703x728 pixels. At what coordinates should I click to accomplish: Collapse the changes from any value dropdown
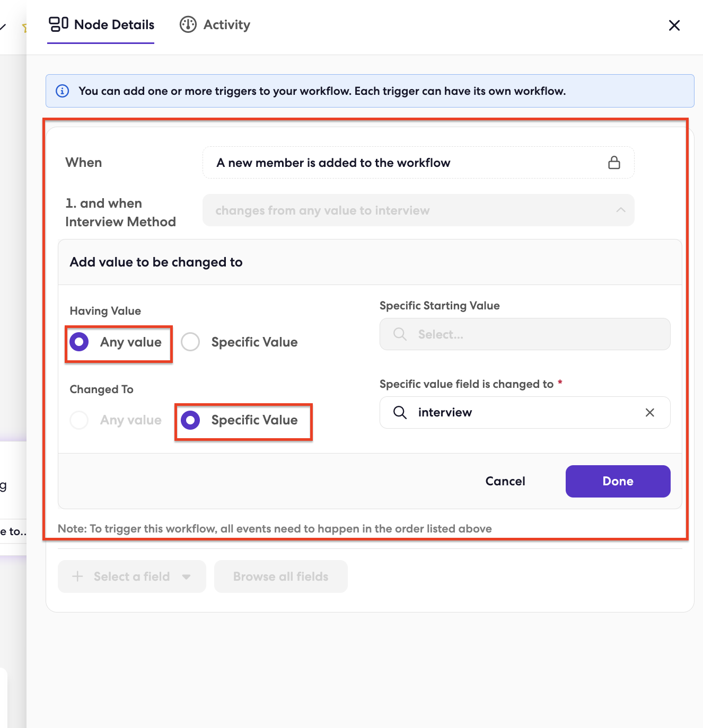pyautogui.click(x=621, y=210)
